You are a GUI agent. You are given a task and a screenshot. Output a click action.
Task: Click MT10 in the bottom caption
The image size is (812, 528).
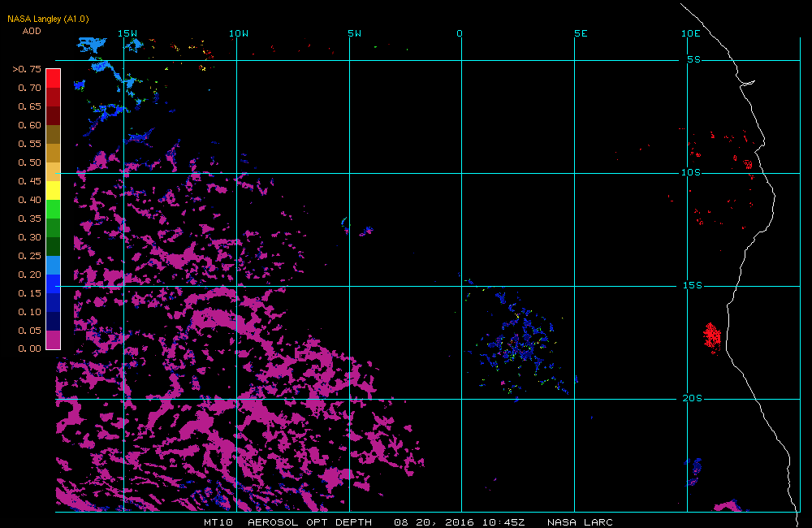tap(218, 522)
